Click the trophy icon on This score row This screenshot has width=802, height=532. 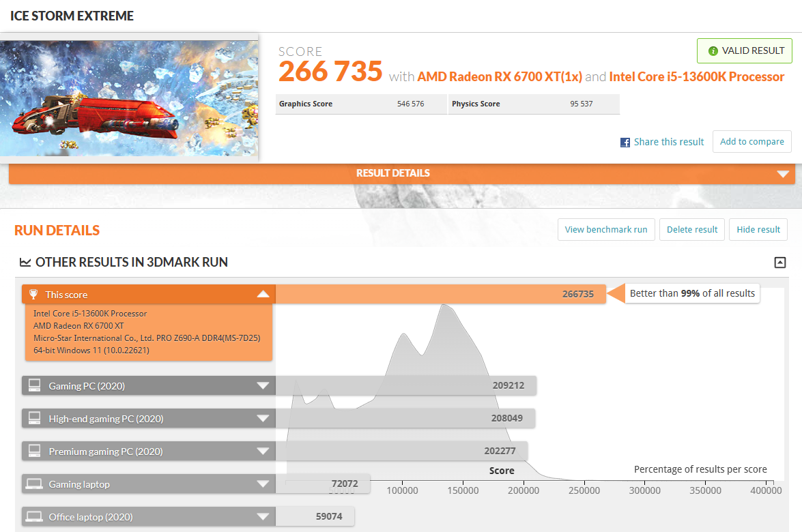[33, 295]
